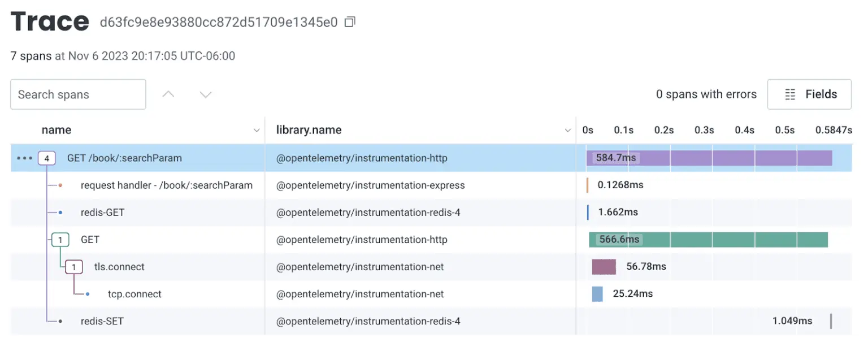
Task: Select the request handler - /book/:searchParam row
Action: (167, 185)
